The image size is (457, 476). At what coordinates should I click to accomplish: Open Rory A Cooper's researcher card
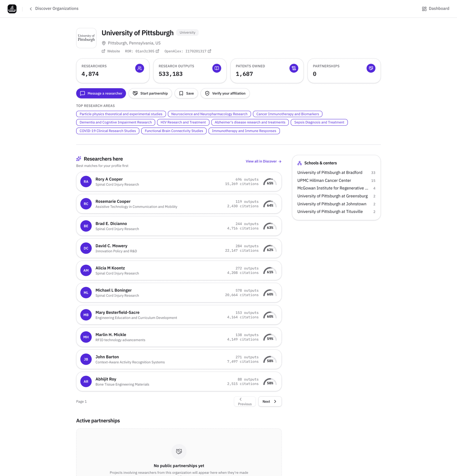179,182
